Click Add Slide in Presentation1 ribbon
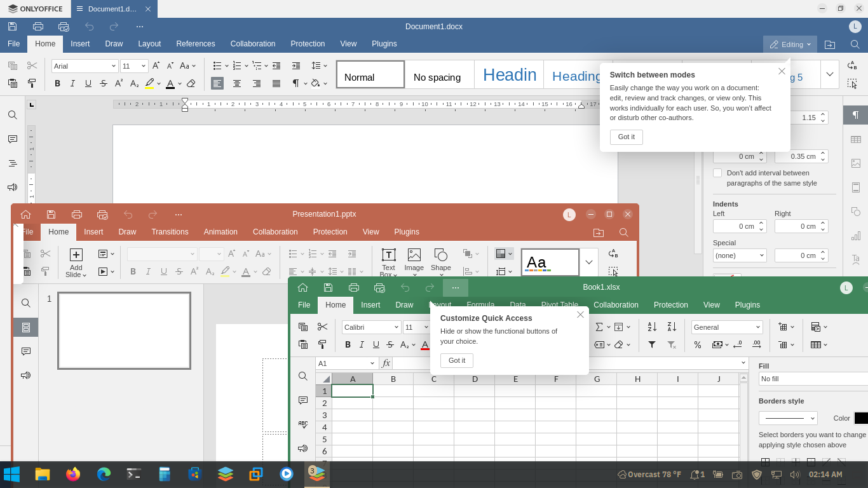The image size is (868, 488). [x=76, y=262]
